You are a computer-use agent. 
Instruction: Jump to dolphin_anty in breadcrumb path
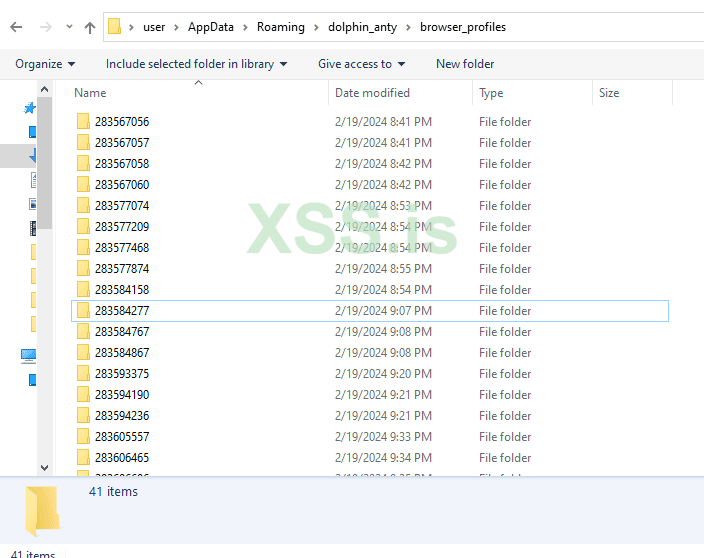click(362, 27)
